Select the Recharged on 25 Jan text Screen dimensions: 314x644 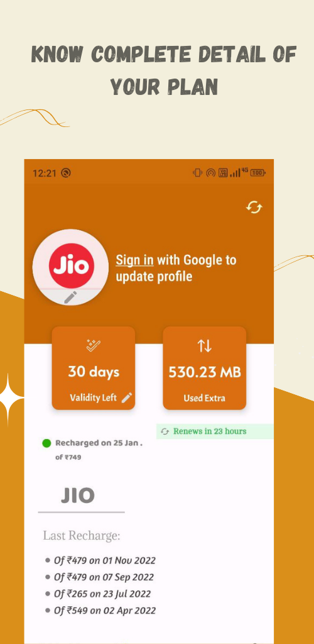click(x=99, y=443)
